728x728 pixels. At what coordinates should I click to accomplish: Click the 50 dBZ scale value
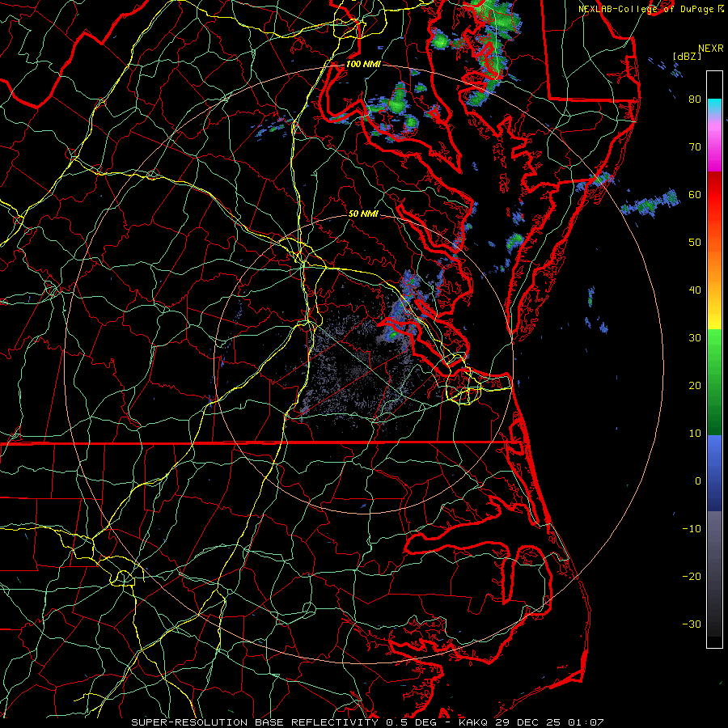coord(695,243)
